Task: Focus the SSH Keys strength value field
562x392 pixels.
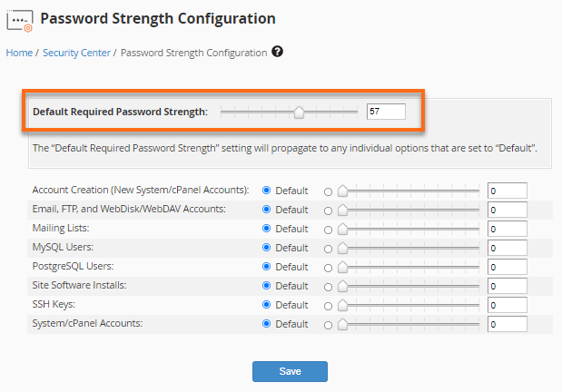Action: coord(507,305)
